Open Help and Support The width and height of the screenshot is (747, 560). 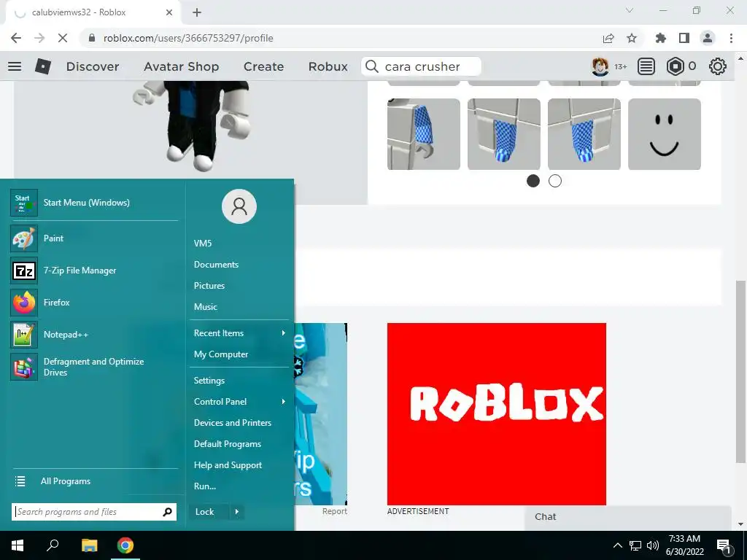[x=228, y=465]
